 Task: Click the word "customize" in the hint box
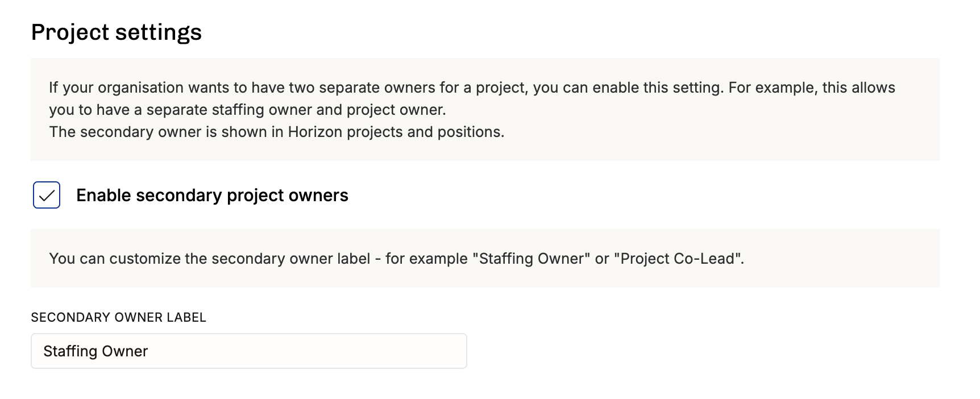[x=145, y=259]
